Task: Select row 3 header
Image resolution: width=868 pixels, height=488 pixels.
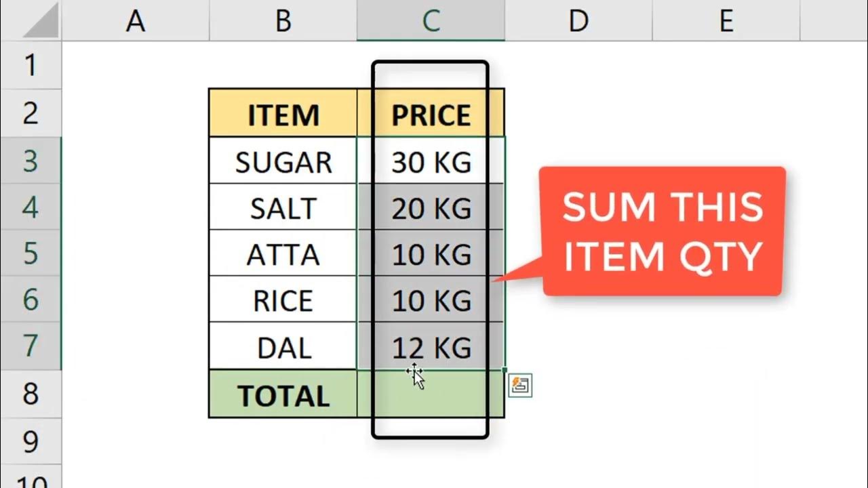Action: 31,161
